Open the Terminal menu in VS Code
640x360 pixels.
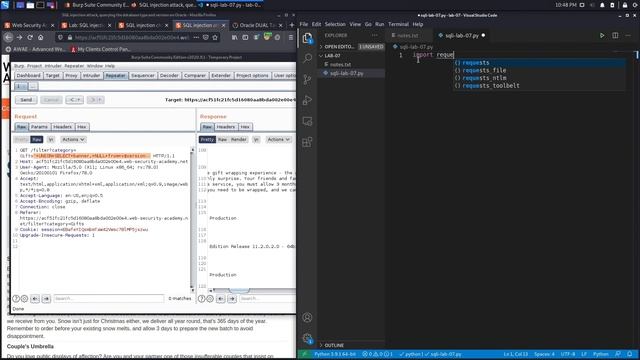[x=398, y=24]
